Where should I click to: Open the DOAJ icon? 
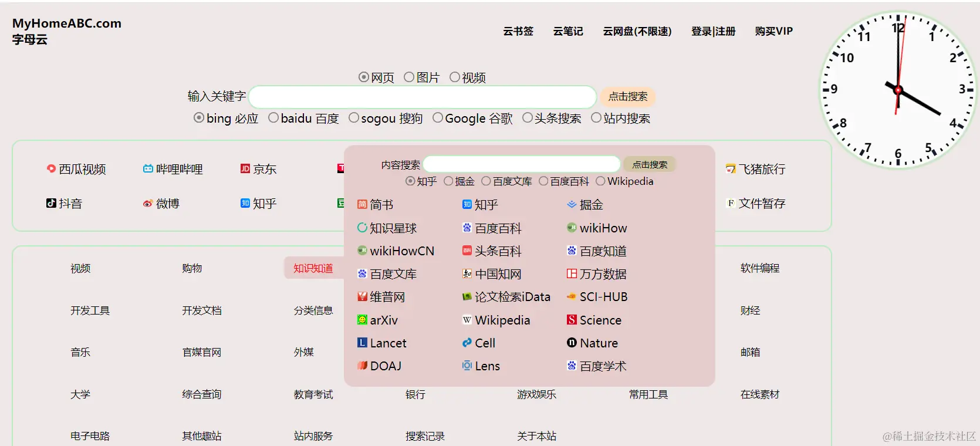[362, 366]
